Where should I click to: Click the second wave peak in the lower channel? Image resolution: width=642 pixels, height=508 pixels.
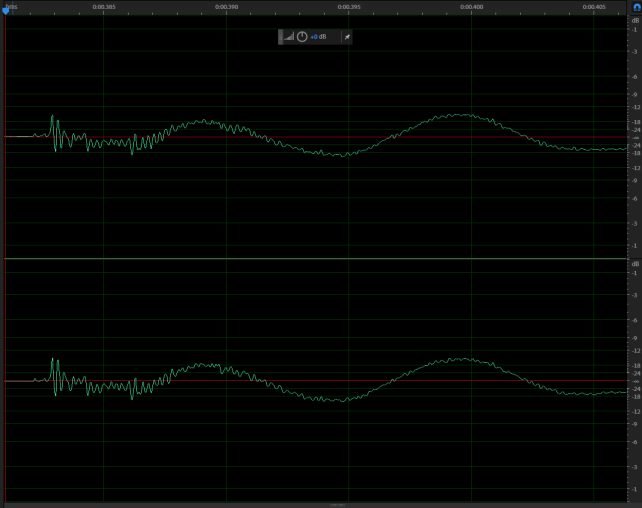click(x=463, y=359)
